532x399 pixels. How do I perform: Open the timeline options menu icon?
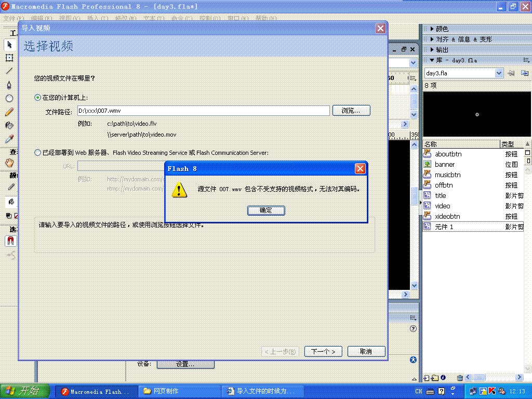pos(413,78)
